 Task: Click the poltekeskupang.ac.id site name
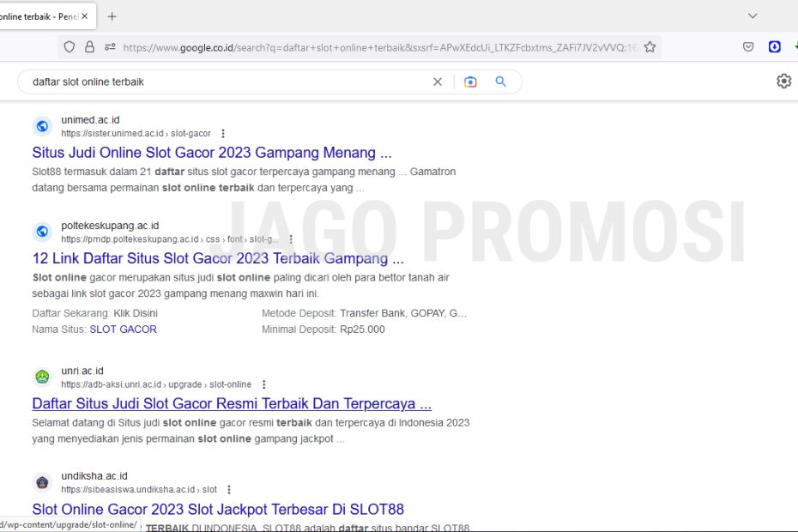click(x=110, y=226)
